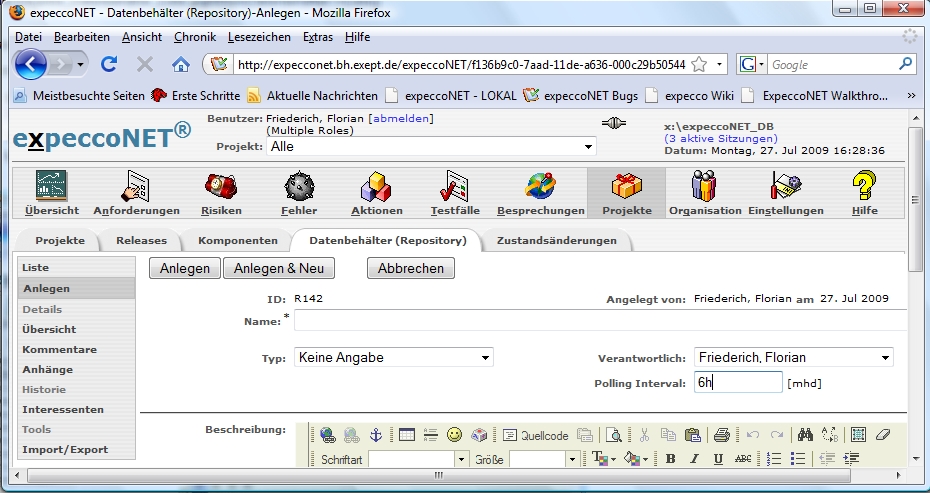Switch to the Releases tab
930x493 pixels.
pos(141,241)
